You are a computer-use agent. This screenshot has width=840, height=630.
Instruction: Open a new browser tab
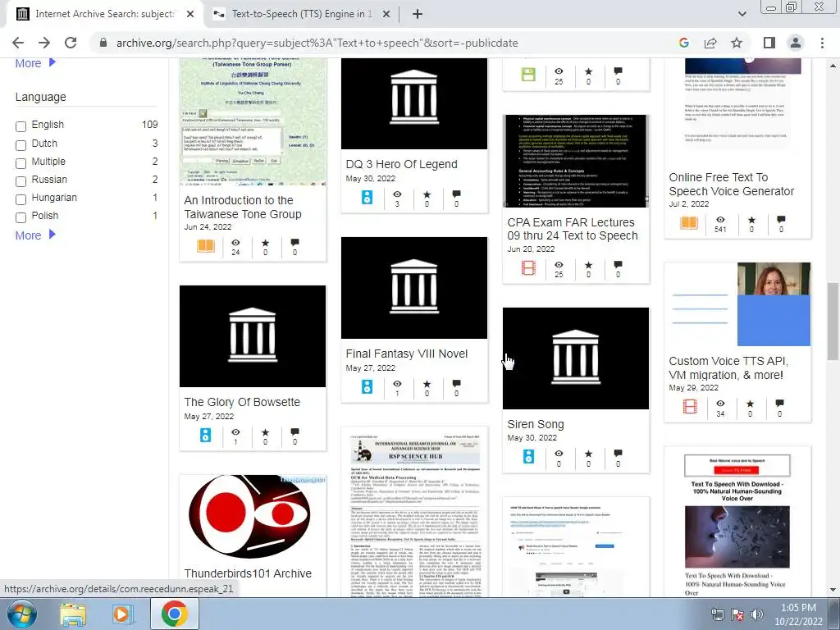coord(418,14)
